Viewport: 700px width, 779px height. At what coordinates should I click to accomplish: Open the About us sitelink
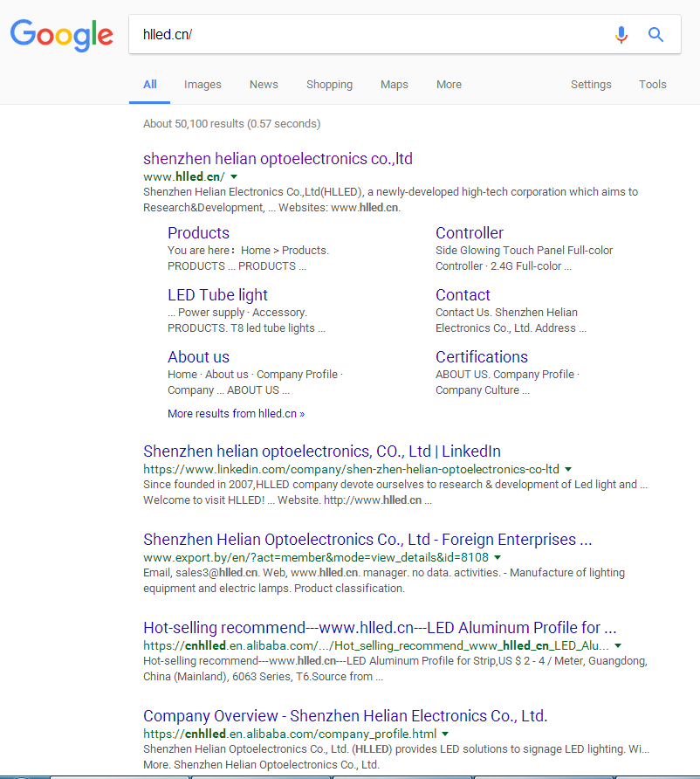click(198, 357)
